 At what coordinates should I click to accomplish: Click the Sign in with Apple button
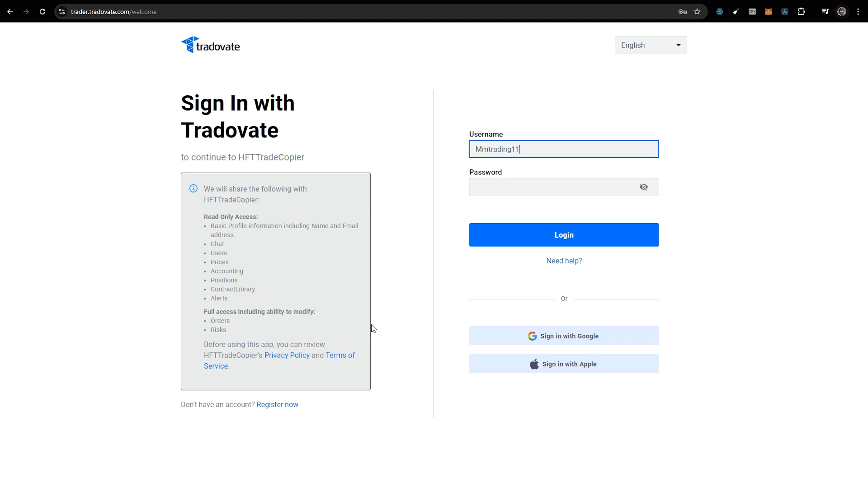563,364
